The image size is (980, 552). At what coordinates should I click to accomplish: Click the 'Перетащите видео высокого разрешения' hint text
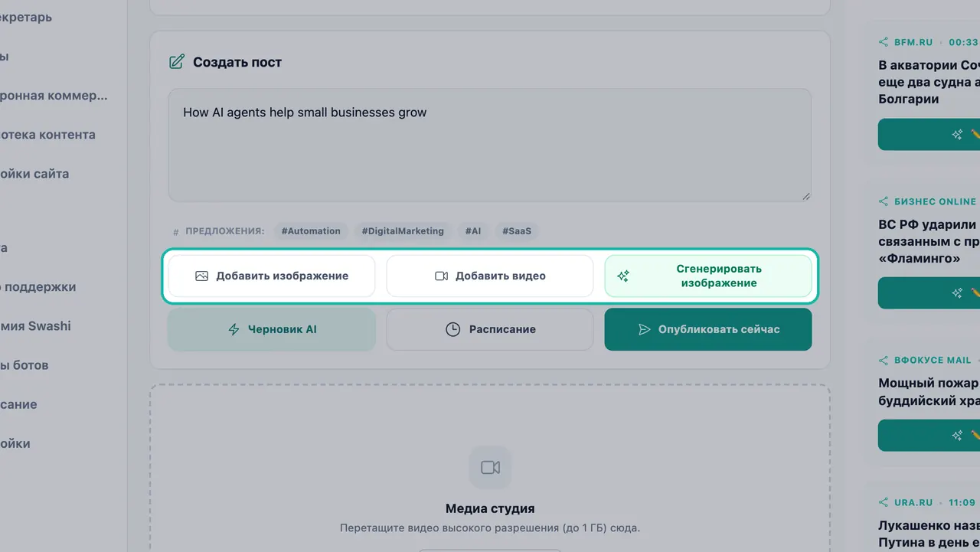point(490,528)
